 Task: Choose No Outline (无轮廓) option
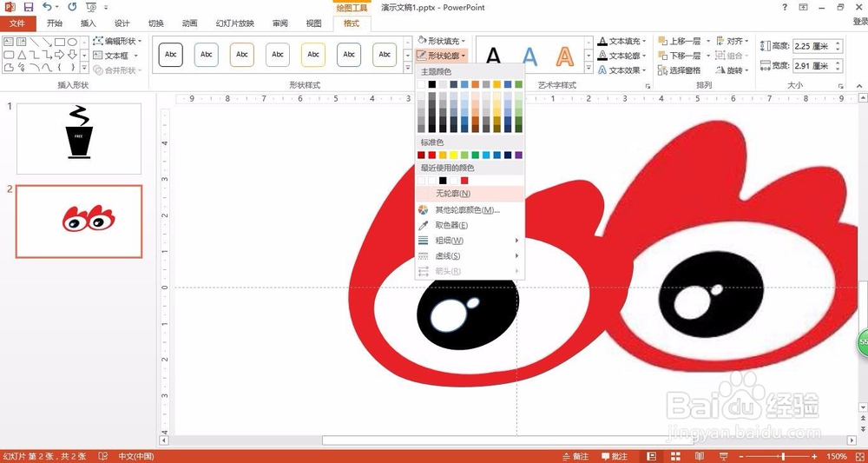pos(470,194)
